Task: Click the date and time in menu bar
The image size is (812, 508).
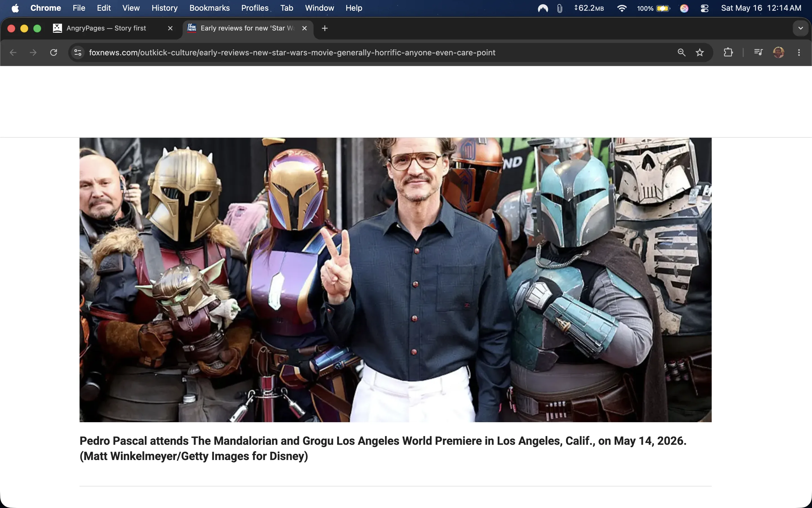Action: (761, 8)
